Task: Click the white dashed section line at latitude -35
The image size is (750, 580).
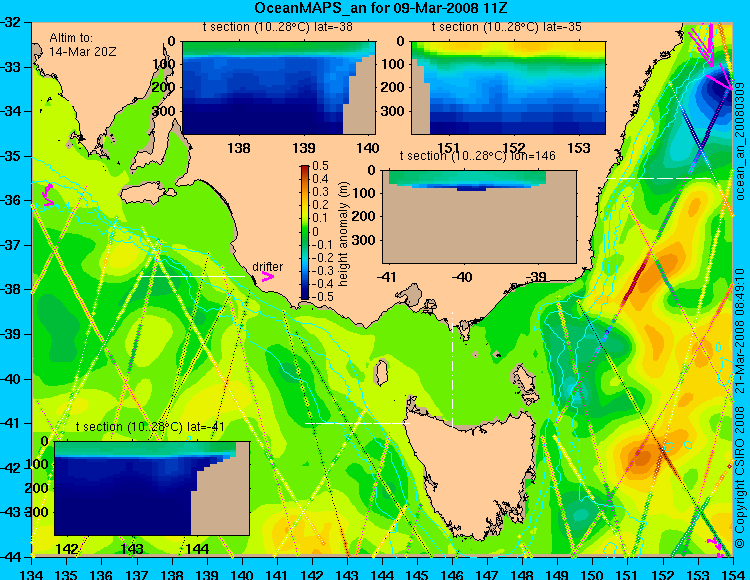Action: 659,178
